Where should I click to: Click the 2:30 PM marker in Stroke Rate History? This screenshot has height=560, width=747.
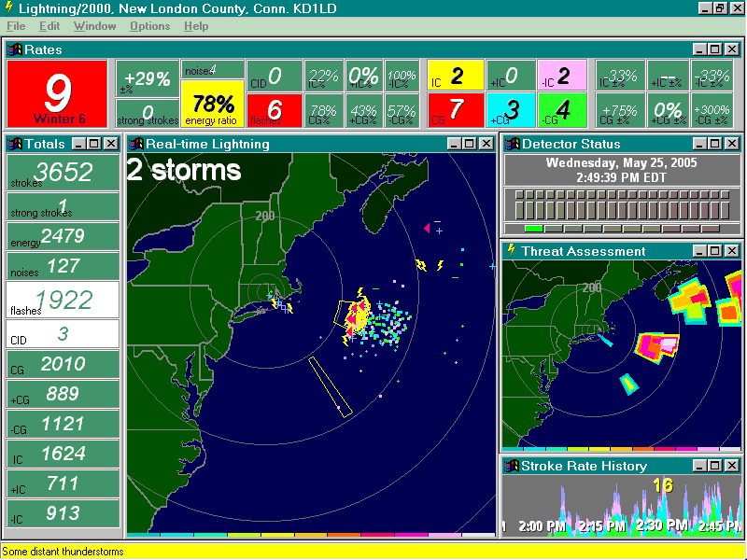(x=662, y=525)
